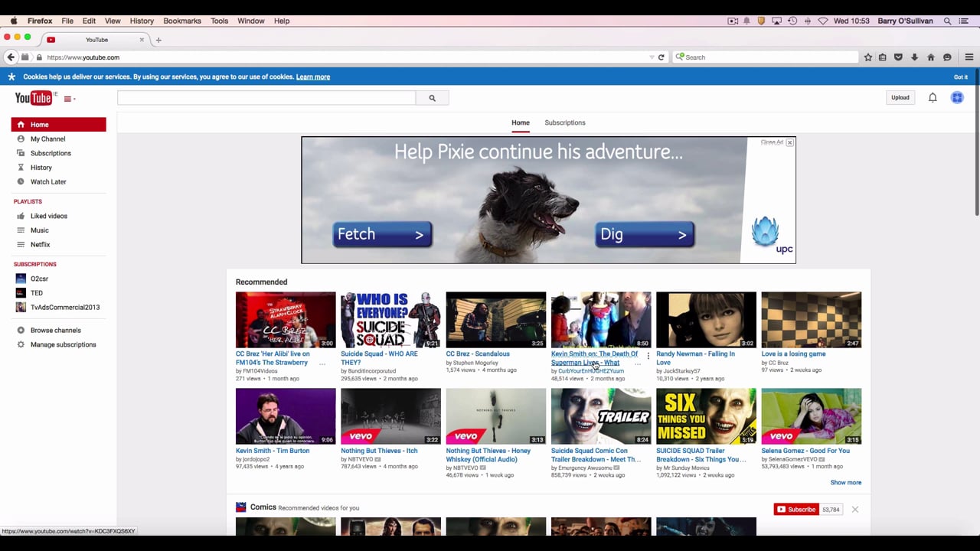980x551 pixels.
Task: Click the cookie notice Learn more link
Action: (x=313, y=77)
